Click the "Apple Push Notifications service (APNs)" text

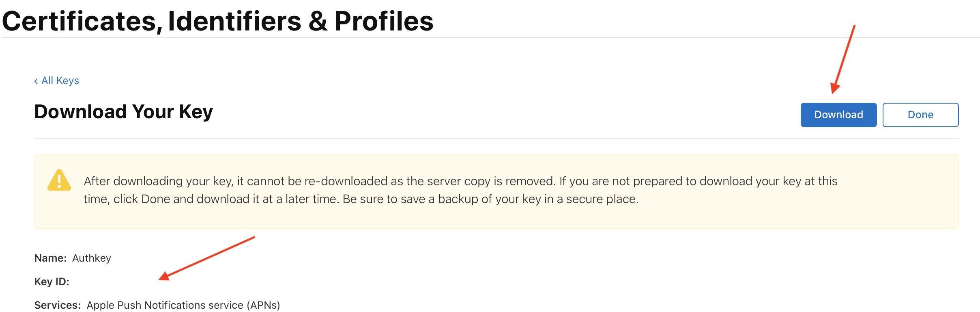tap(183, 305)
